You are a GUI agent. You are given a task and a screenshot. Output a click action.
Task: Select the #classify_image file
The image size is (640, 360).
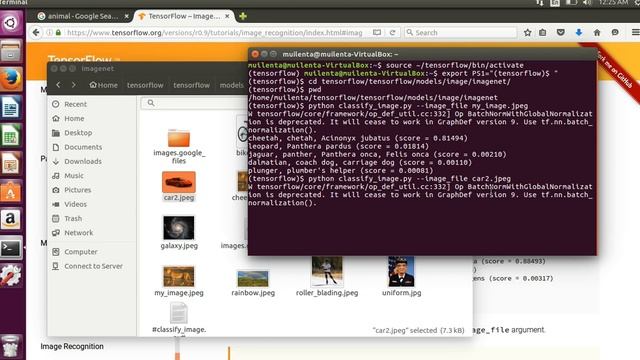tap(179, 313)
